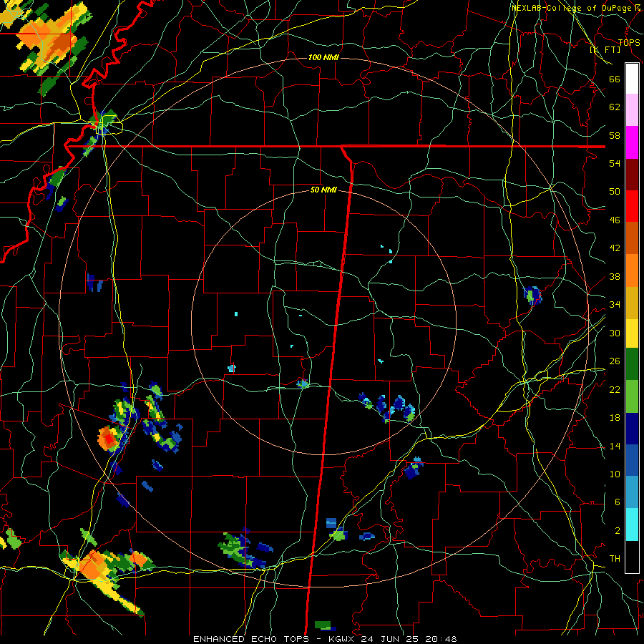Click the light pink legend swatch
The height and width of the screenshot is (644, 644).
coord(632,110)
